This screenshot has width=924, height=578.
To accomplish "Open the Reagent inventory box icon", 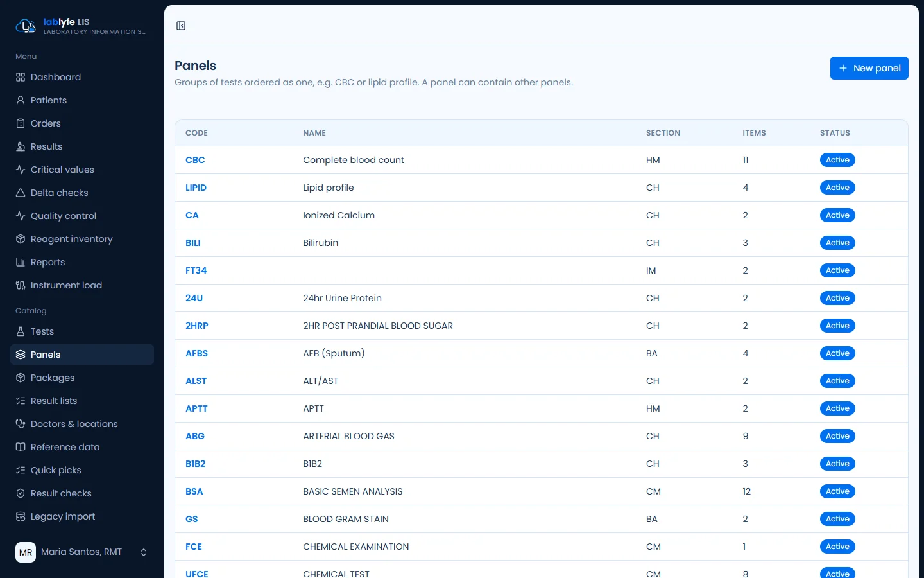I will (21, 239).
